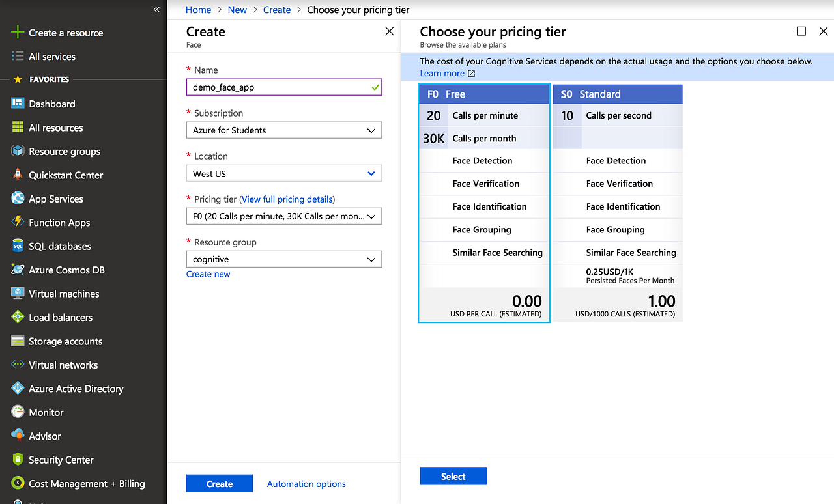Navigate to Home via the breadcrumb
This screenshot has width=834, height=504.
[198, 10]
